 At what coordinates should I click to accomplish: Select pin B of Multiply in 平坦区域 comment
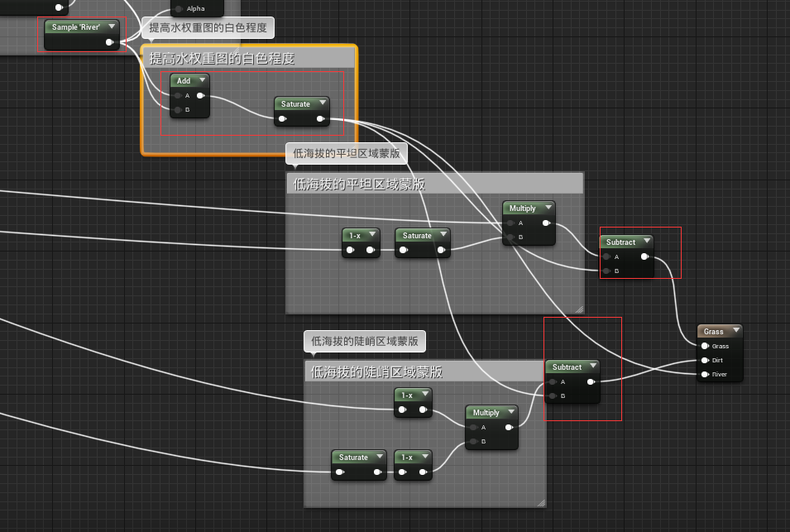[x=511, y=237]
